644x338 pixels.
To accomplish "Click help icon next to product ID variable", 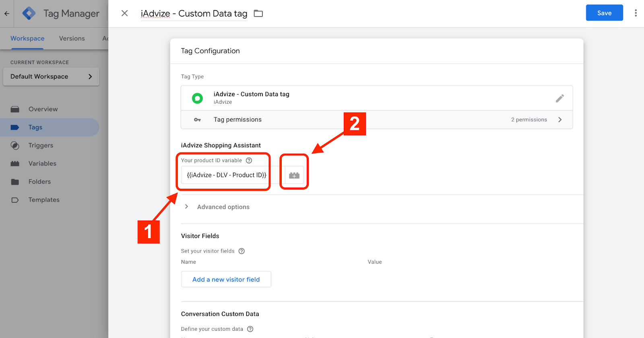I will (x=249, y=161).
